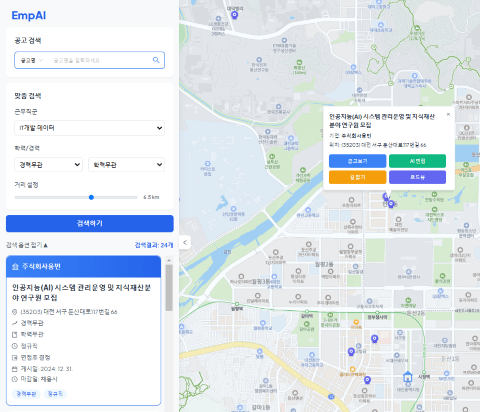Image resolution: width=480 pixels, height=412 pixels.
Task: Open the 인공지능(AI) 시스템 관리운영 job card title
Action: point(81,292)
